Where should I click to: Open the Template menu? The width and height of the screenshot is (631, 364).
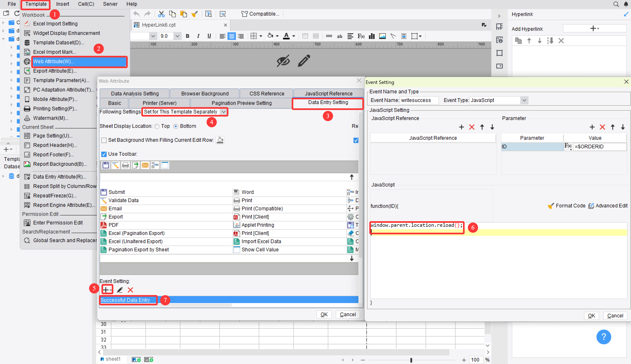coord(36,4)
